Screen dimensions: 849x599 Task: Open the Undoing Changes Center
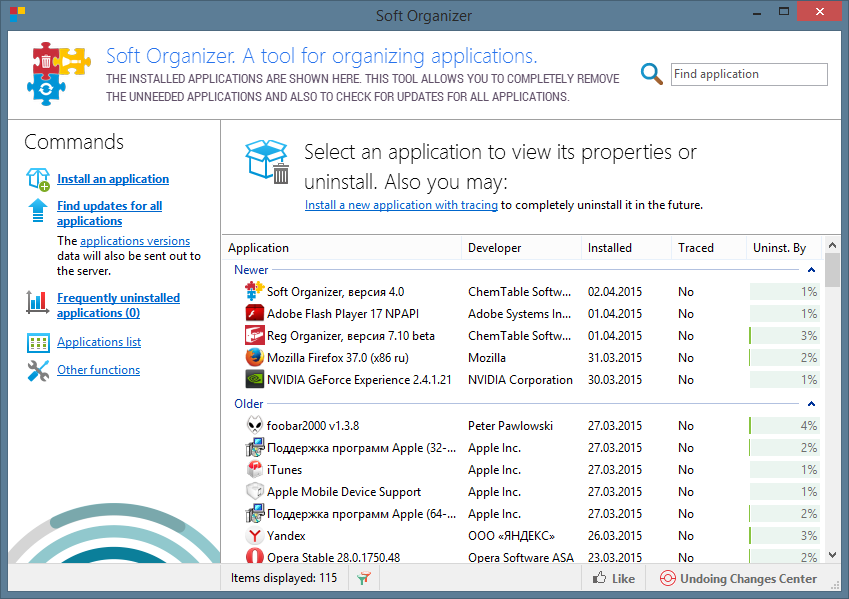point(737,578)
